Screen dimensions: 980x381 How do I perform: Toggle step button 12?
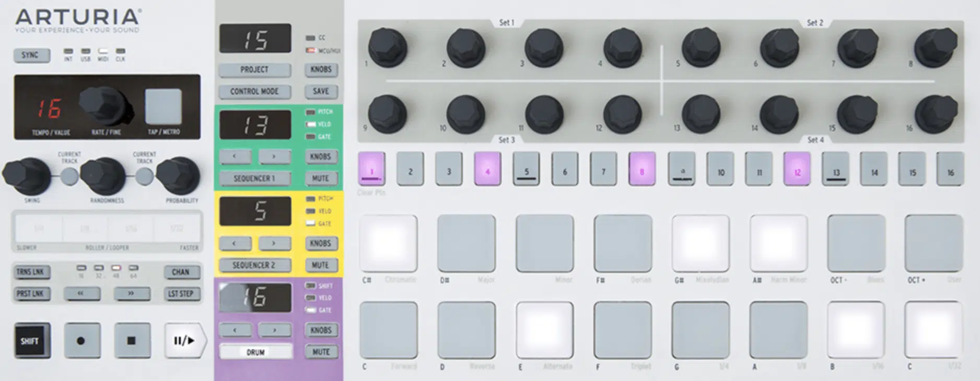(x=797, y=169)
